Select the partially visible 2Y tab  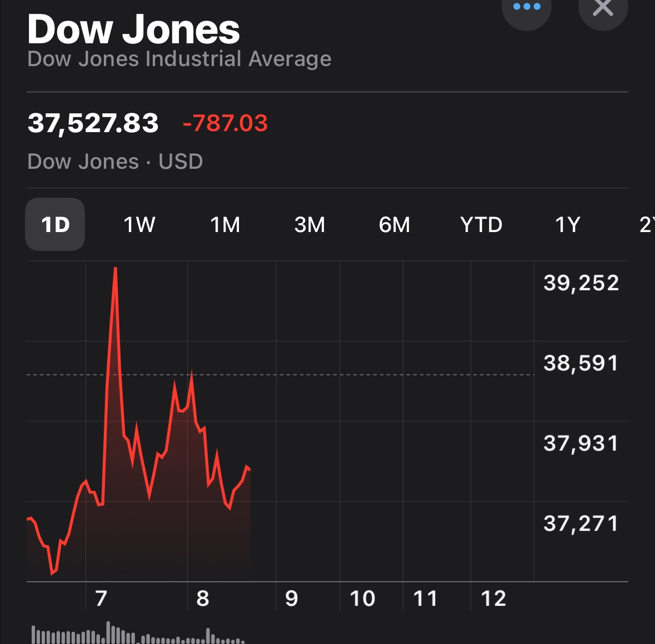647,224
